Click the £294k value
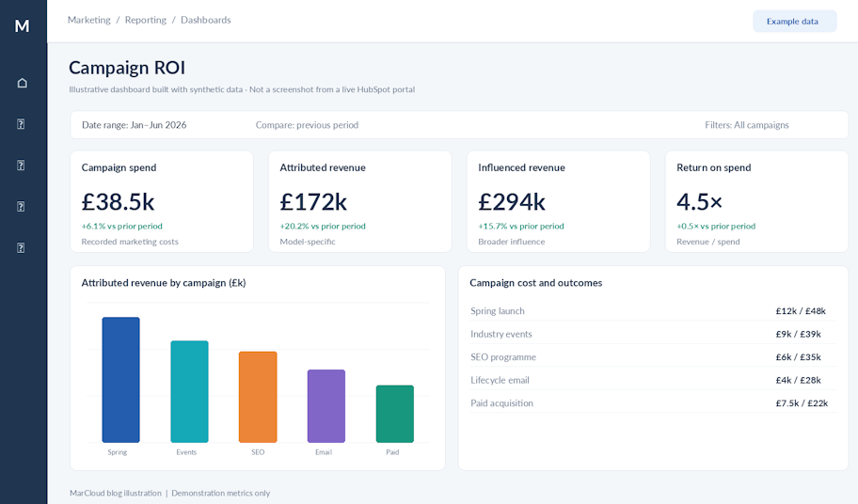This screenshot has width=858, height=504. [x=512, y=202]
